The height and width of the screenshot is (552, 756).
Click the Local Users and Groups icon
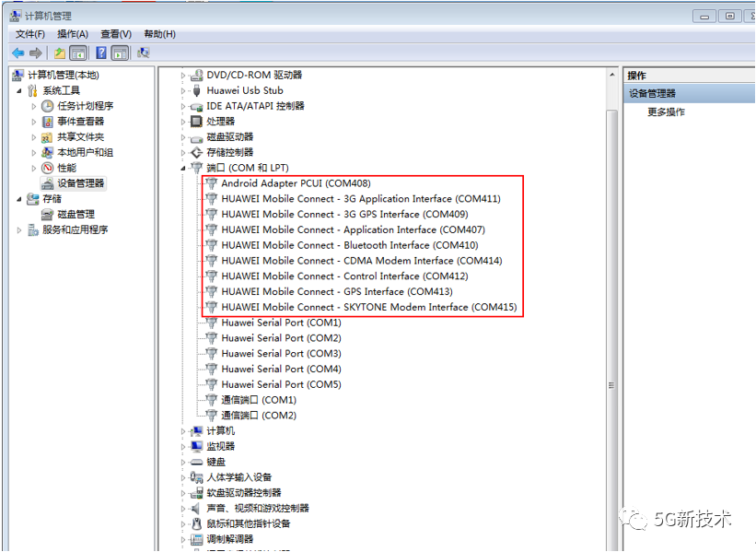tap(47, 152)
